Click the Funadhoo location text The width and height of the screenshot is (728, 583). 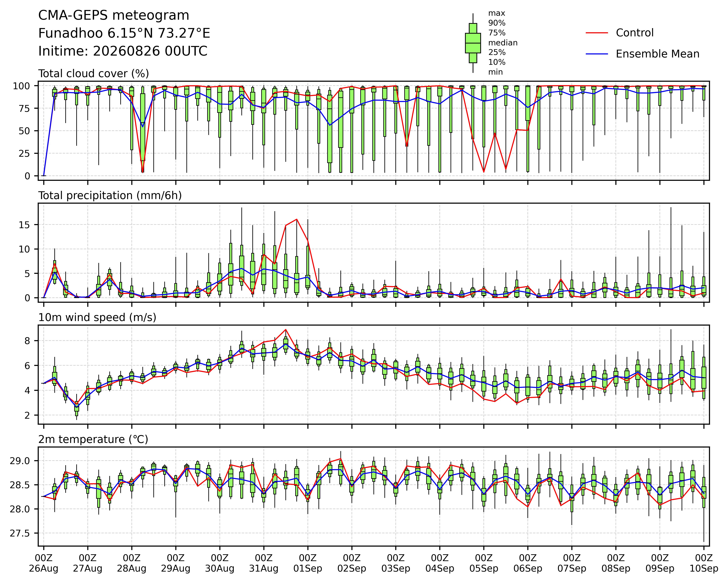pos(124,33)
